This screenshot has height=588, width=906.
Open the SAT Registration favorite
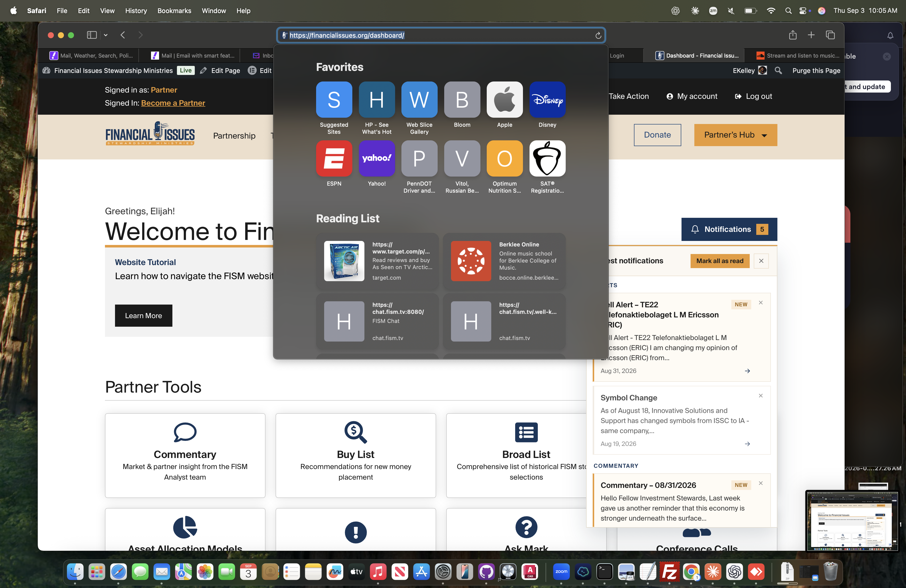(x=547, y=167)
